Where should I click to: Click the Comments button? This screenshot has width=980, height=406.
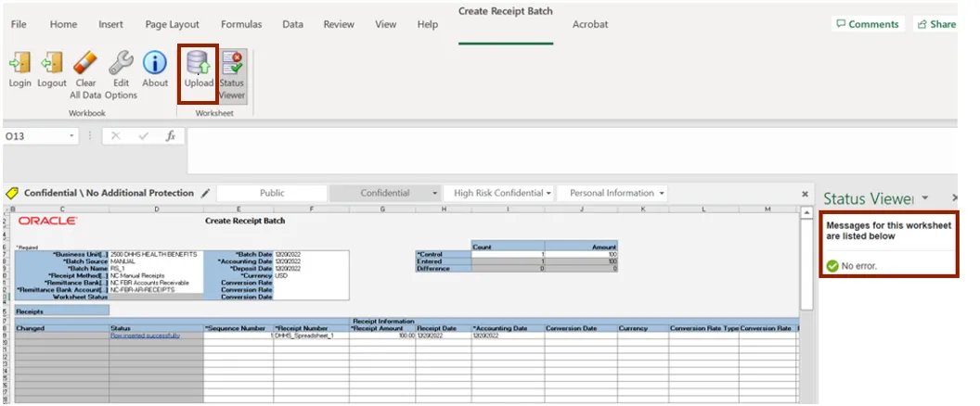pos(867,24)
